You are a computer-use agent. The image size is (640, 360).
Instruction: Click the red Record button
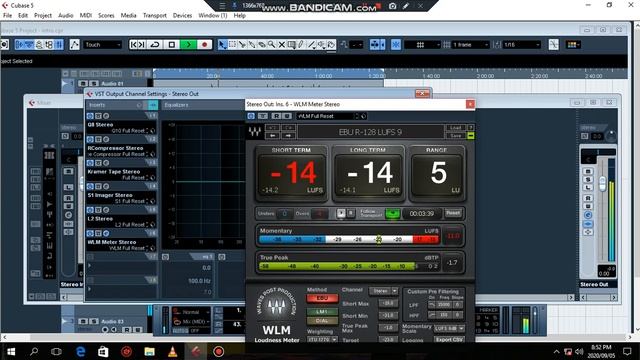coord(204,44)
